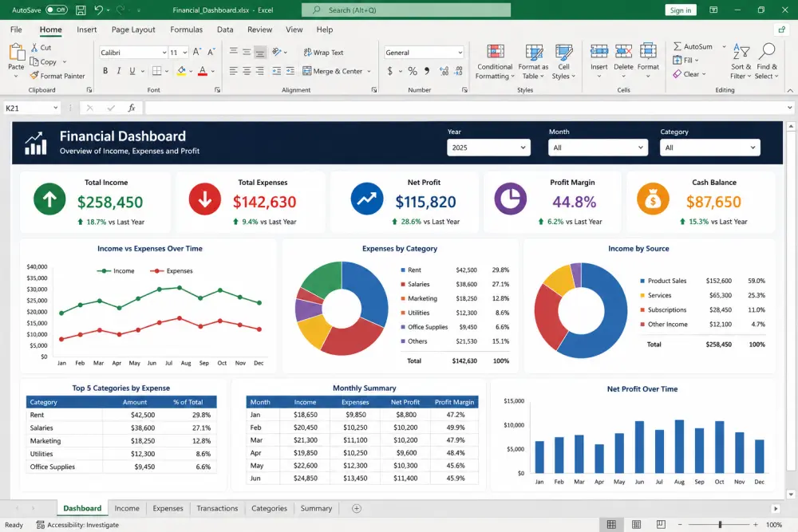The width and height of the screenshot is (798, 532).
Task: Apply Underline formatting
Action: pos(132,71)
